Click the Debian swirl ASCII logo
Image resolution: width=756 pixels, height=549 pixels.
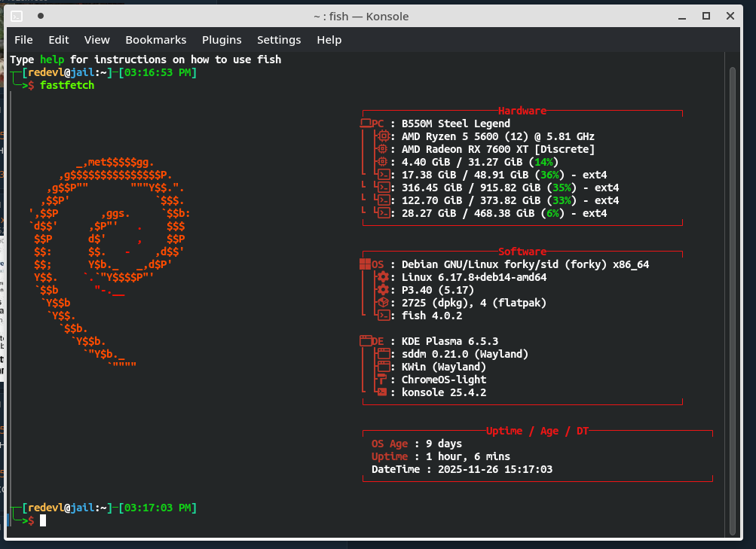(110, 264)
